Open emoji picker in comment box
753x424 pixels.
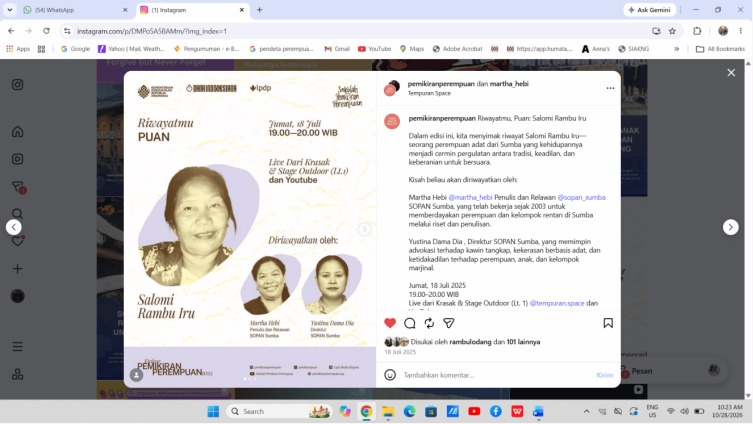click(390, 375)
